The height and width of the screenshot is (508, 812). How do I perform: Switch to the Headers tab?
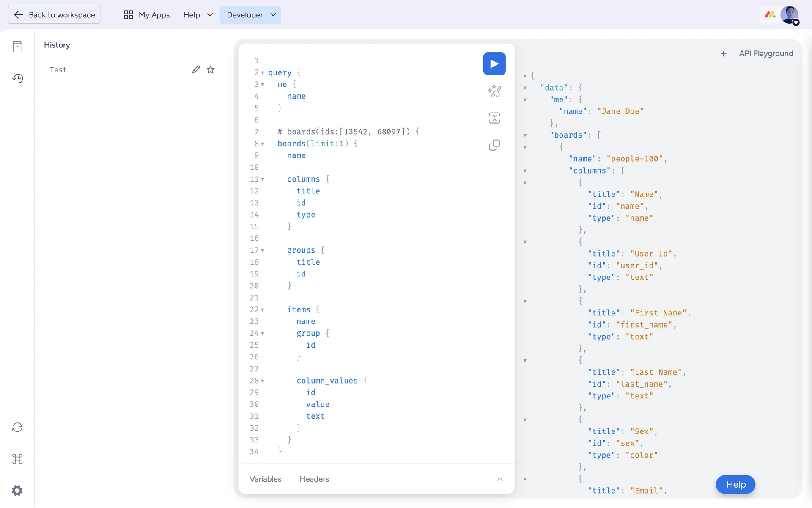coord(314,479)
